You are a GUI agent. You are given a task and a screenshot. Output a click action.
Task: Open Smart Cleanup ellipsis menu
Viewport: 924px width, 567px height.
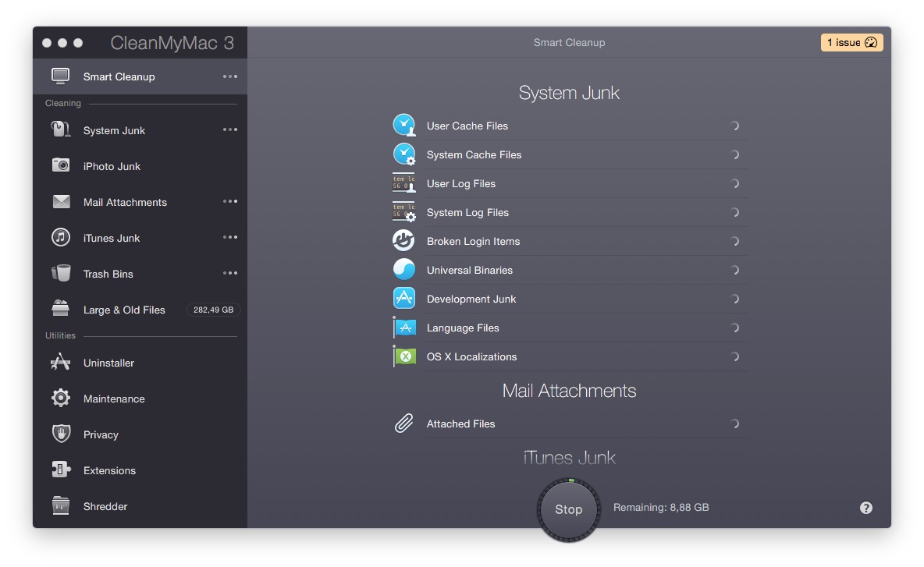(x=229, y=76)
